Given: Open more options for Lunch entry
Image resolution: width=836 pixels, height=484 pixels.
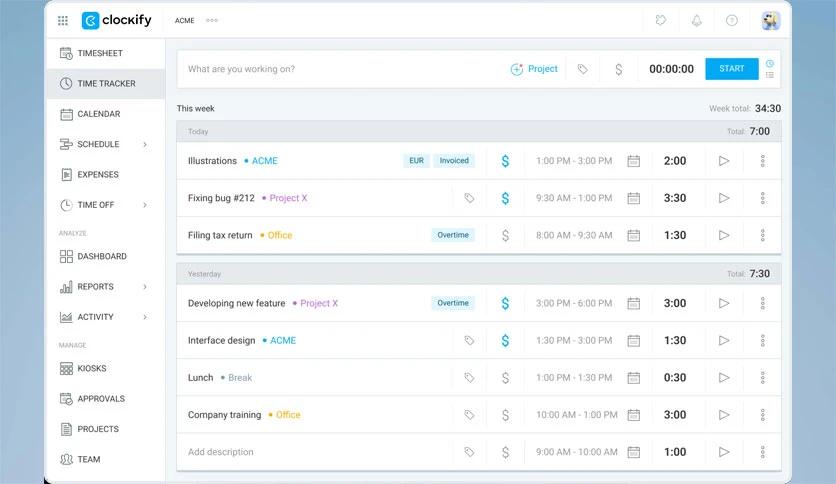Looking at the screenshot, I should pyautogui.click(x=762, y=378).
